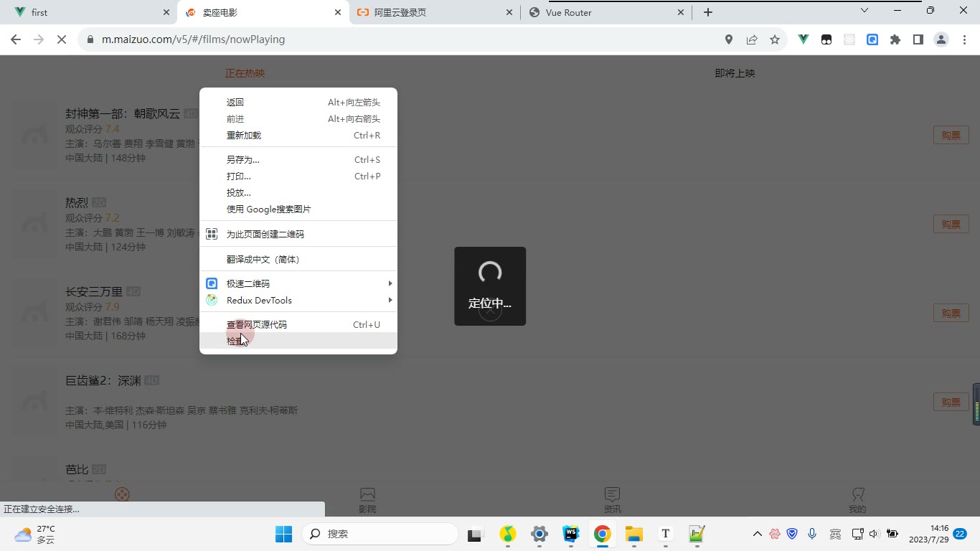
Task: Go back using the browser back arrow
Action: pos(16,40)
